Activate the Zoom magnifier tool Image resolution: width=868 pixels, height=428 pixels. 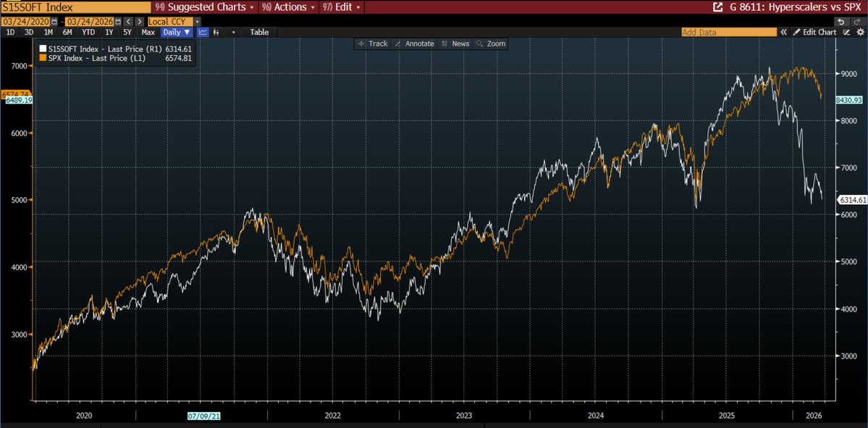tap(490, 43)
